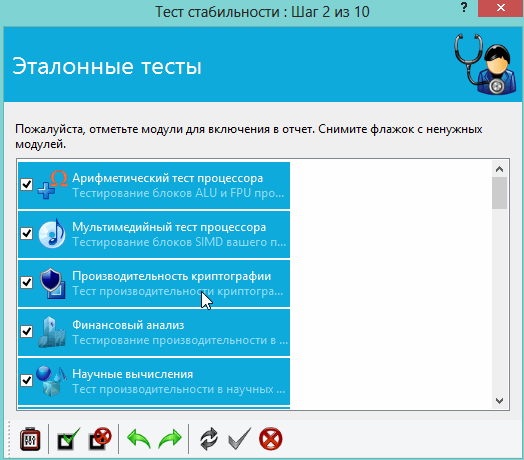The width and height of the screenshot is (524, 460).
Task: Toggle Финансовый анализ checkbox
Action: pyautogui.click(x=26, y=331)
